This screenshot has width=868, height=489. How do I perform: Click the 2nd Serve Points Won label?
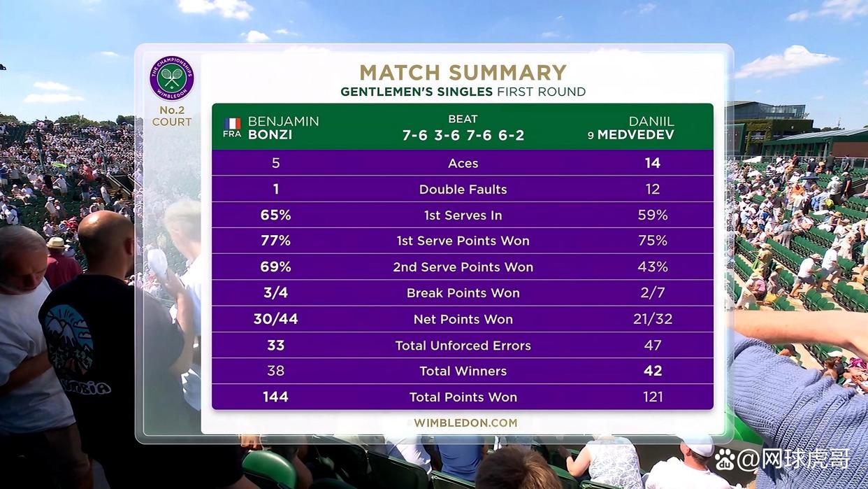click(463, 267)
